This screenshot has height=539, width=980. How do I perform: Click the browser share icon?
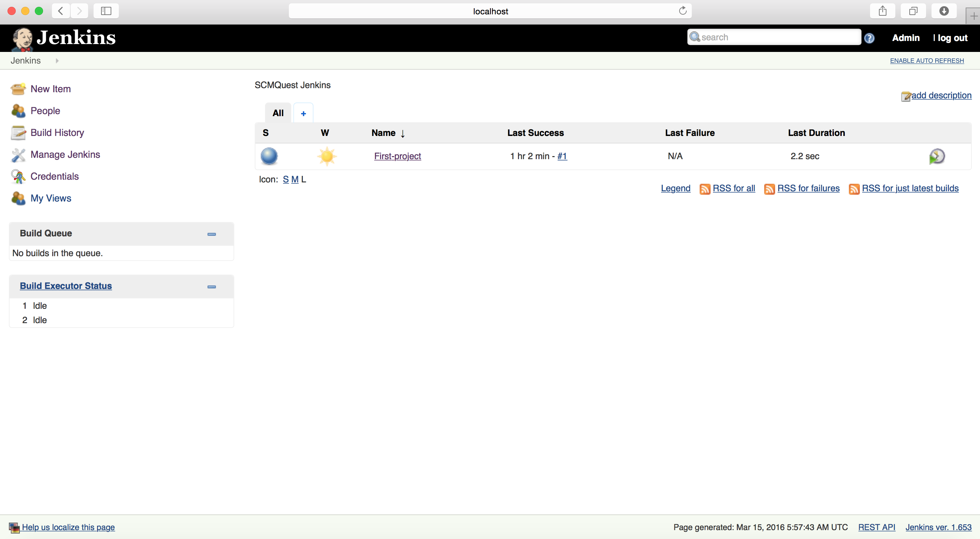(883, 11)
